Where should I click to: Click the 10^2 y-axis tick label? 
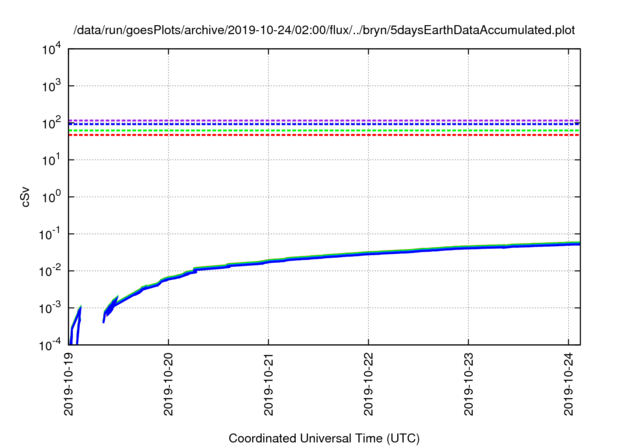51,123
